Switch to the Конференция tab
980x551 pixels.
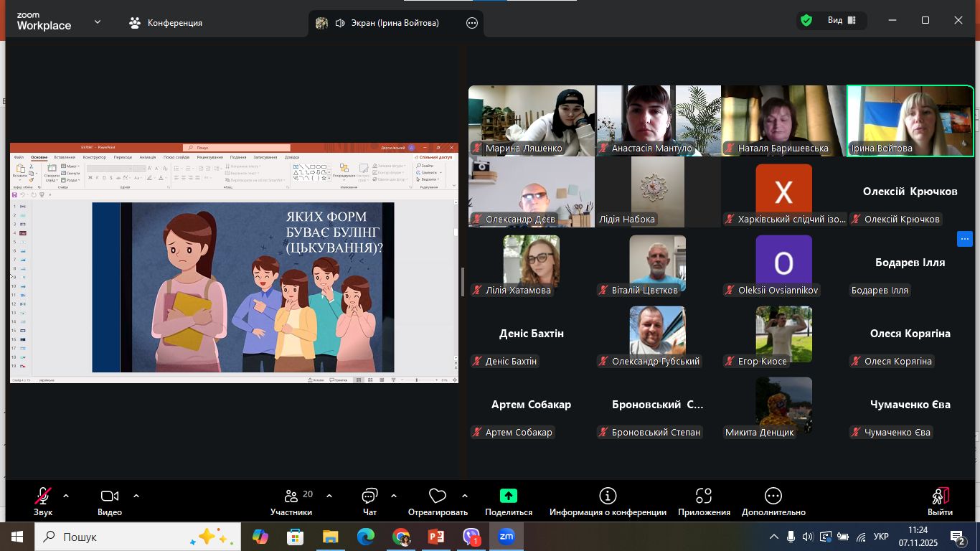click(166, 23)
